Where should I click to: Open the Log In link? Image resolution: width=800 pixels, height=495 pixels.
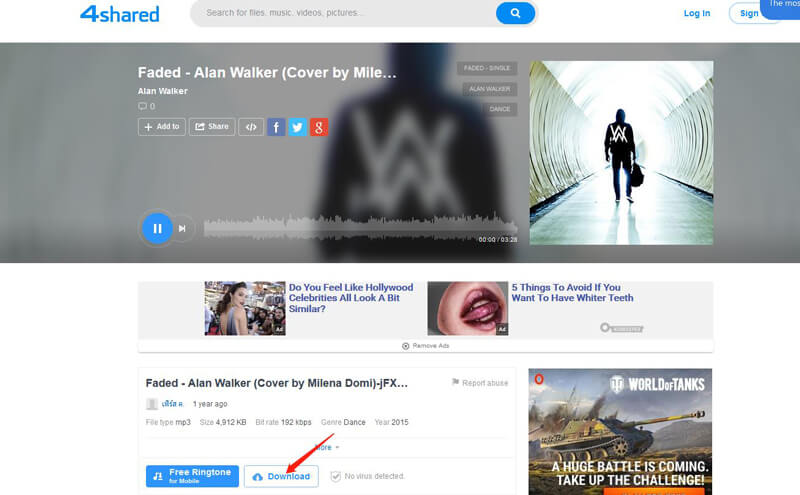pos(696,13)
